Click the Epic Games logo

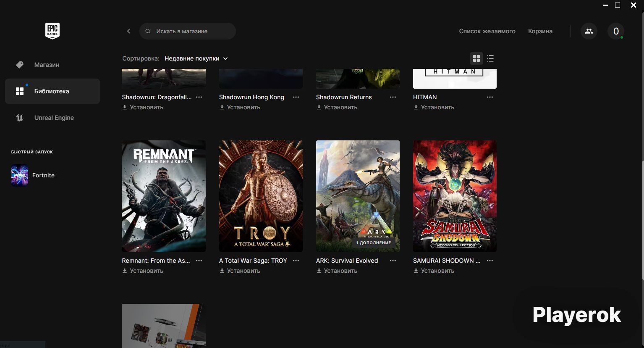(x=52, y=31)
